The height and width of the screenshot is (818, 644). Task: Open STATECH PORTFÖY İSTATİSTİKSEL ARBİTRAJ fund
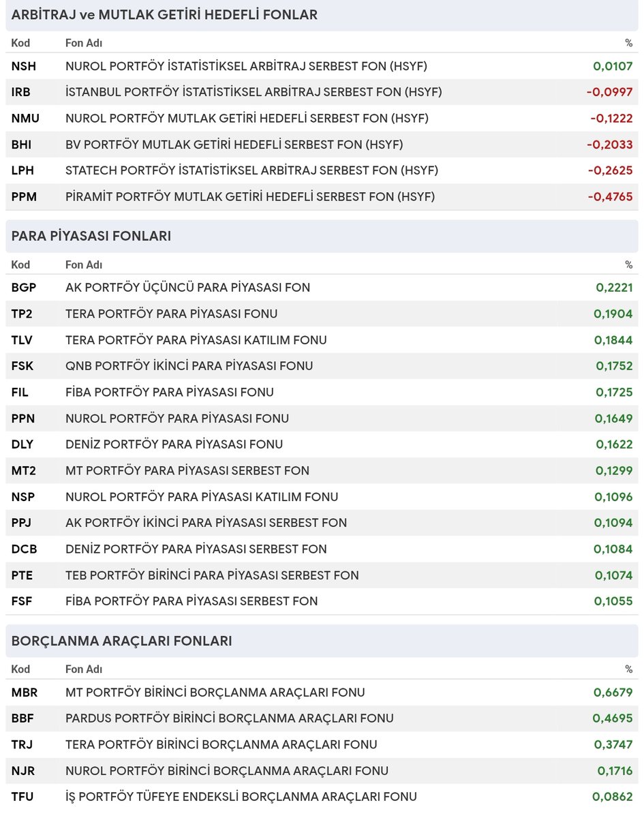tap(251, 170)
